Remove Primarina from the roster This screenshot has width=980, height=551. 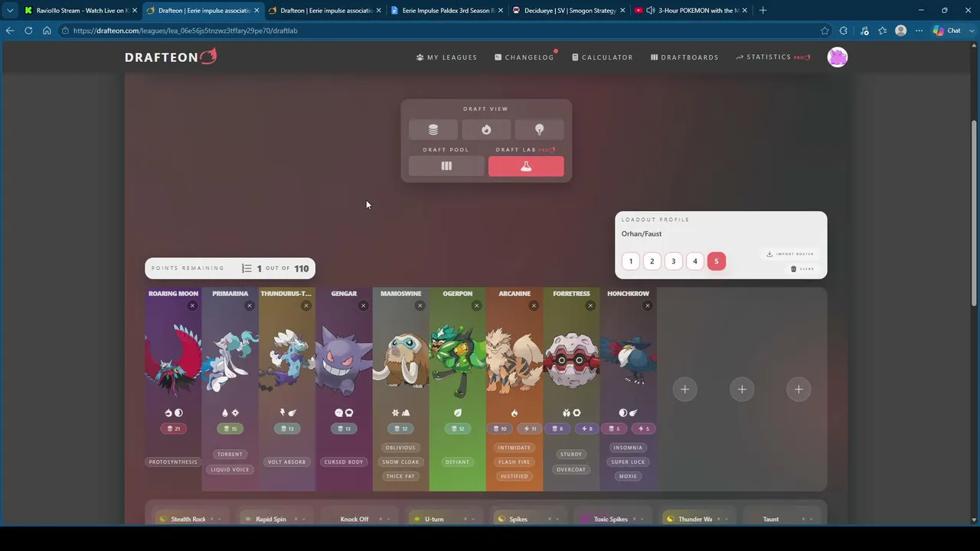click(249, 306)
